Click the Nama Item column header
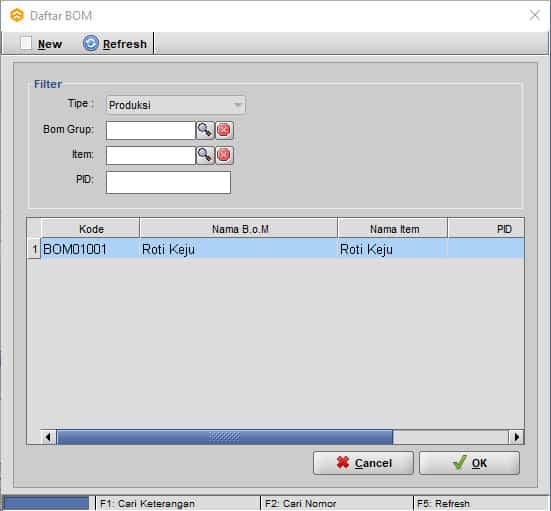The width and height of the screenshot is (551, 511). [x=393, y=229]
